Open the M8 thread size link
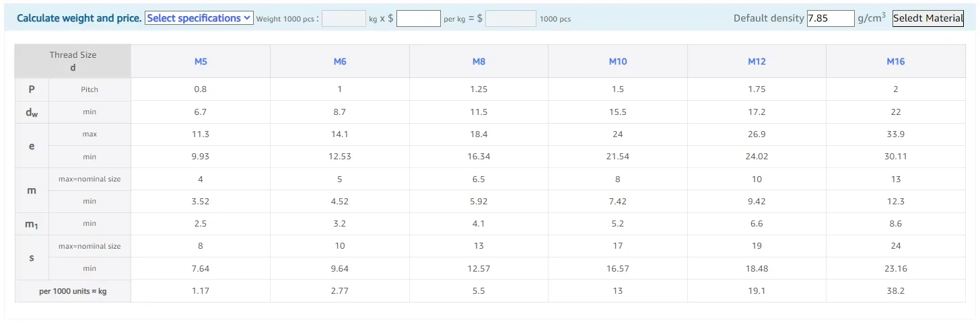 pyautogui.click(x=479, y=61)
